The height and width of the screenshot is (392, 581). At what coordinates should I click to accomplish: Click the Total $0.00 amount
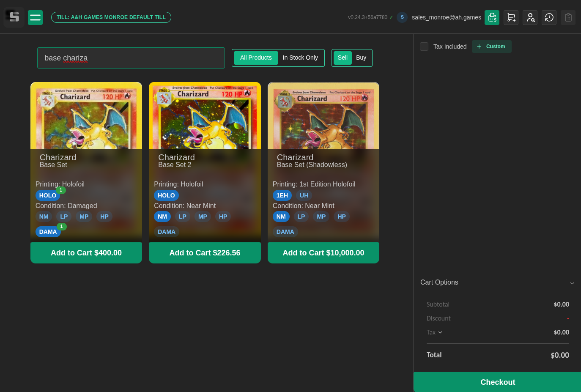pyautogui.click(x=560, y=355)
